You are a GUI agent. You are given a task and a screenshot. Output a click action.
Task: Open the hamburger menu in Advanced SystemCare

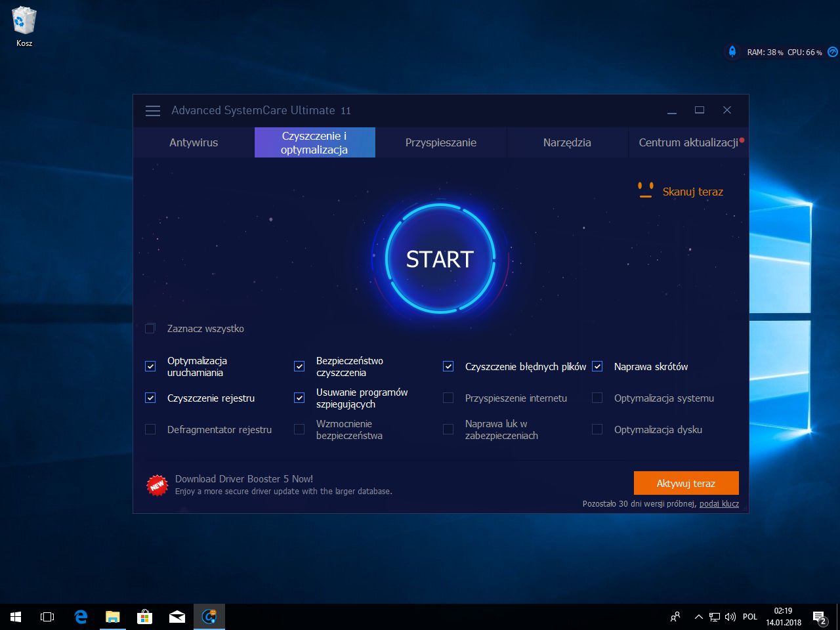(153, 111)
